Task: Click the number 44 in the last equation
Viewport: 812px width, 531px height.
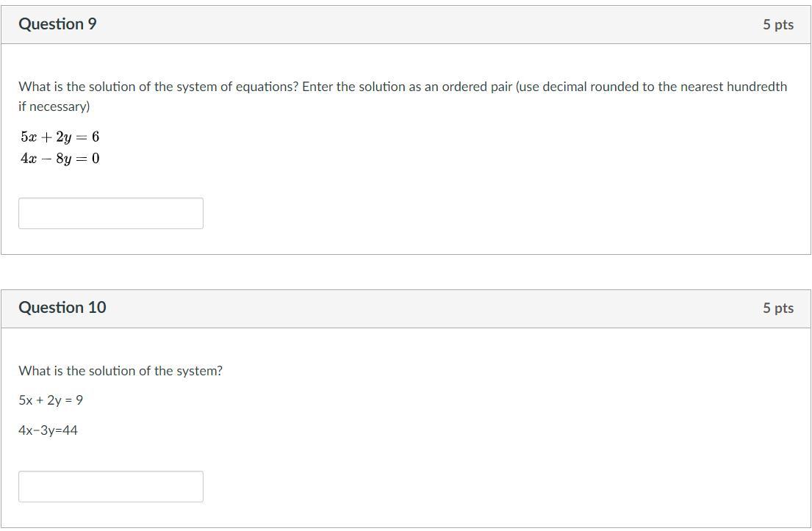Action: pyautogui.click(x=70, y=430)
